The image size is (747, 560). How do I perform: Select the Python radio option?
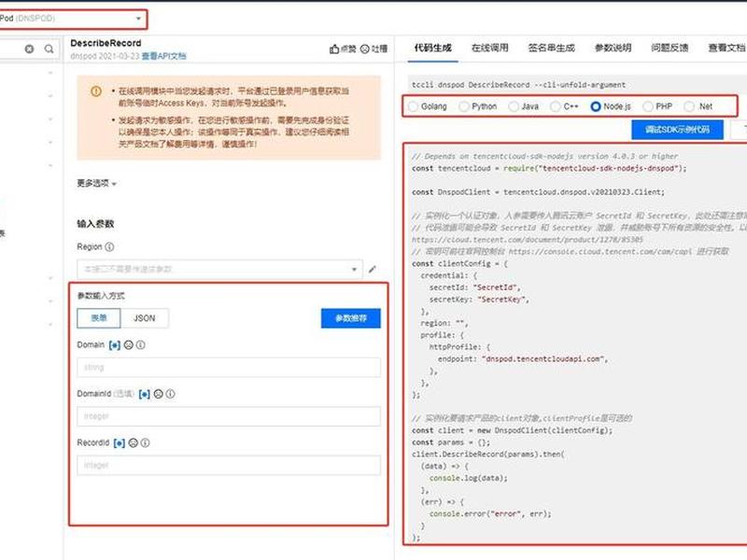[463, 106]
